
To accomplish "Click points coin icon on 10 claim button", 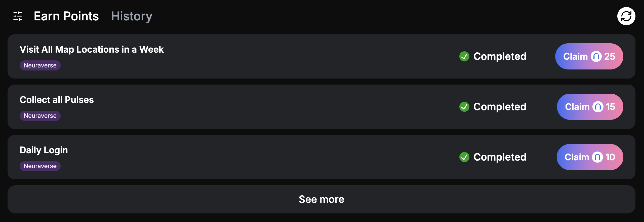I will [x=597, y=157].
